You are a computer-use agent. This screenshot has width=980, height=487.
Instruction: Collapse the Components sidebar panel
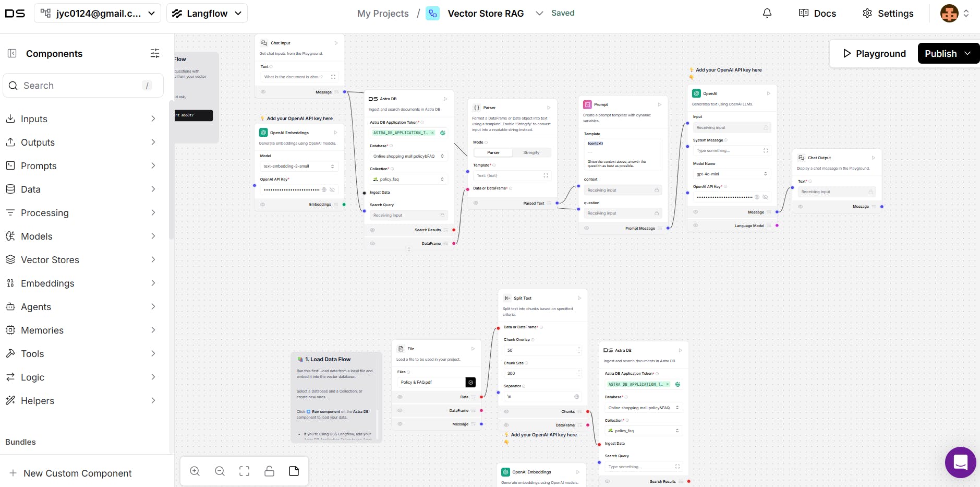tap(12, 53)
